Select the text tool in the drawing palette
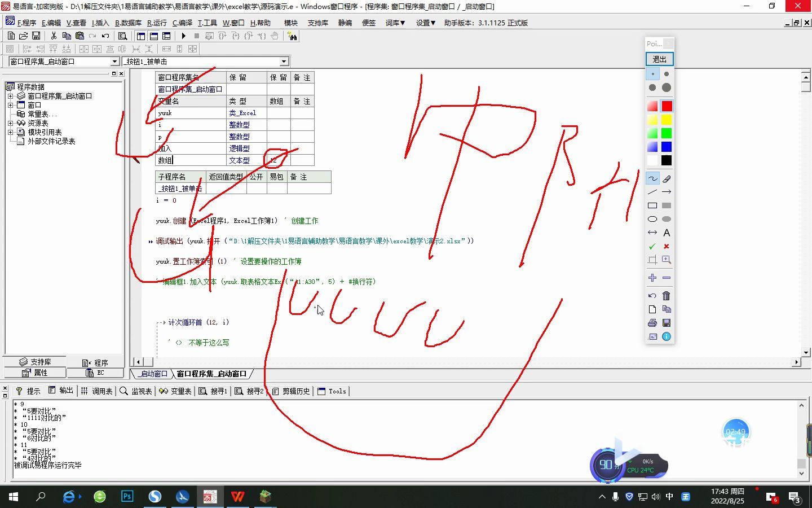 tap(667, 233)
